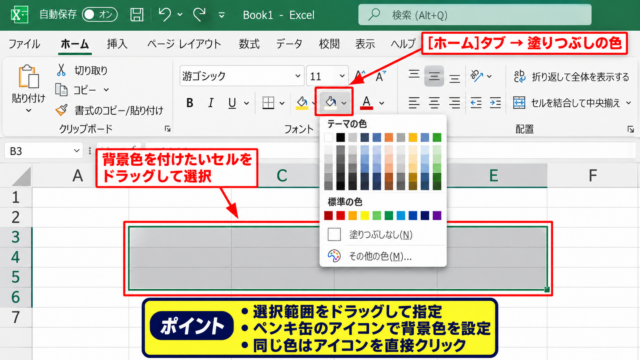This screenshot has height=360, width=640.
Task: Toggle Italic formatting
Action: [211, 103]
